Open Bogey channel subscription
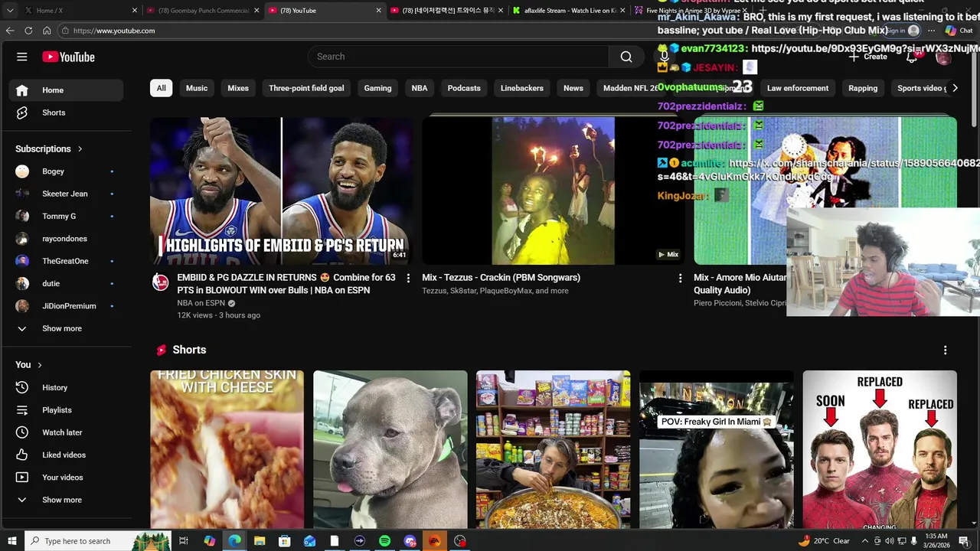Viewport: 980px width, 551px height. pos(66,171)
